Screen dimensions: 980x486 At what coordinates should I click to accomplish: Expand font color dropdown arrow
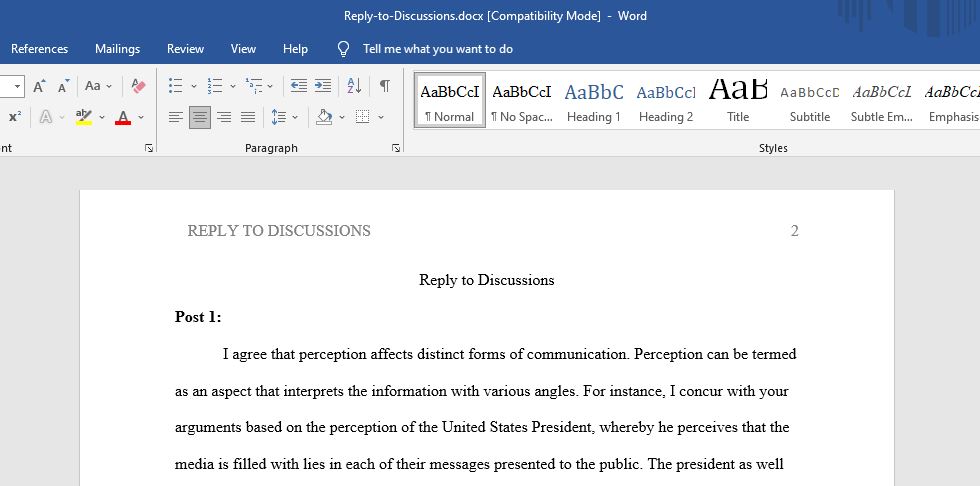[141, 117]
